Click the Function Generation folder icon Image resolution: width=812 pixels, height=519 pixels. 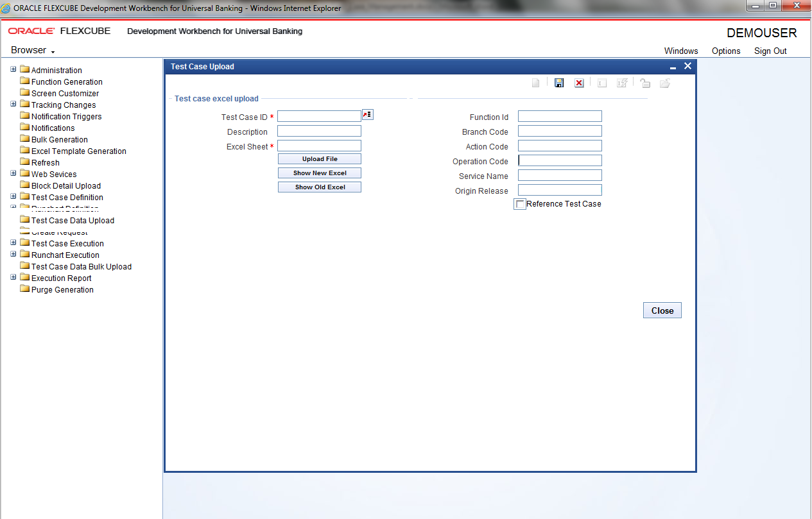pos(25,81)
